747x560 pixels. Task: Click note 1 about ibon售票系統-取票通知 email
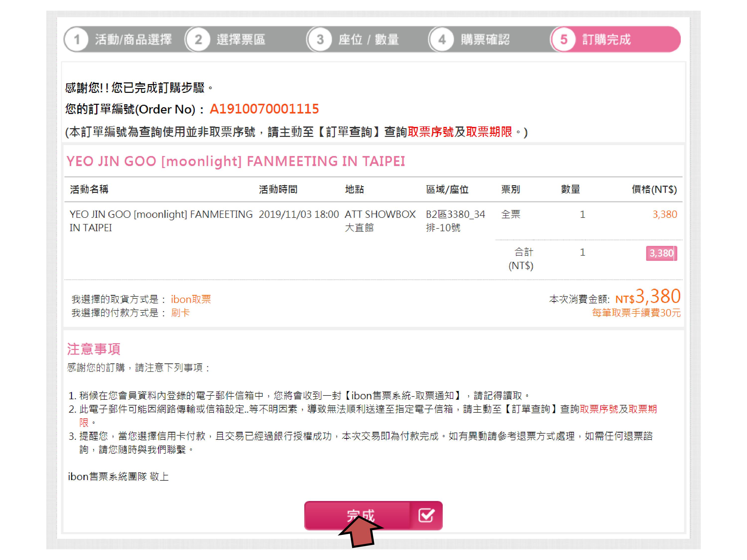coord(299,395)
